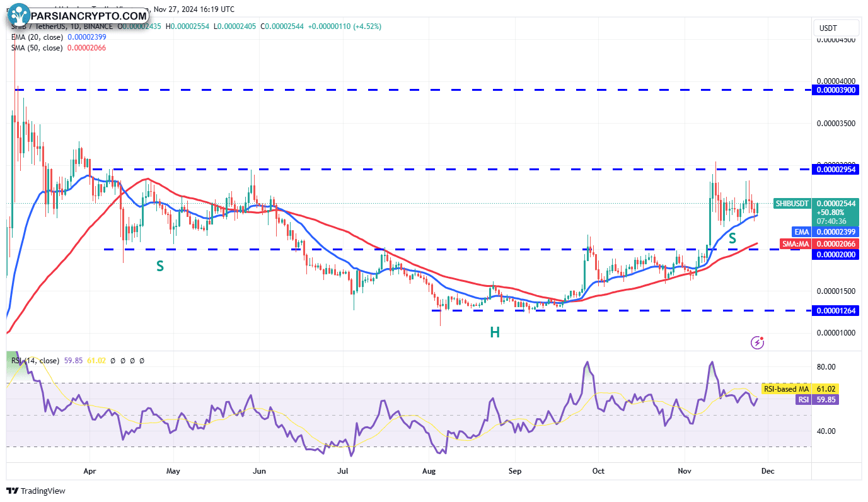Click the Jul label on time axis
The width and height of the screenshot is (868, 502).
tap(343, 471)
